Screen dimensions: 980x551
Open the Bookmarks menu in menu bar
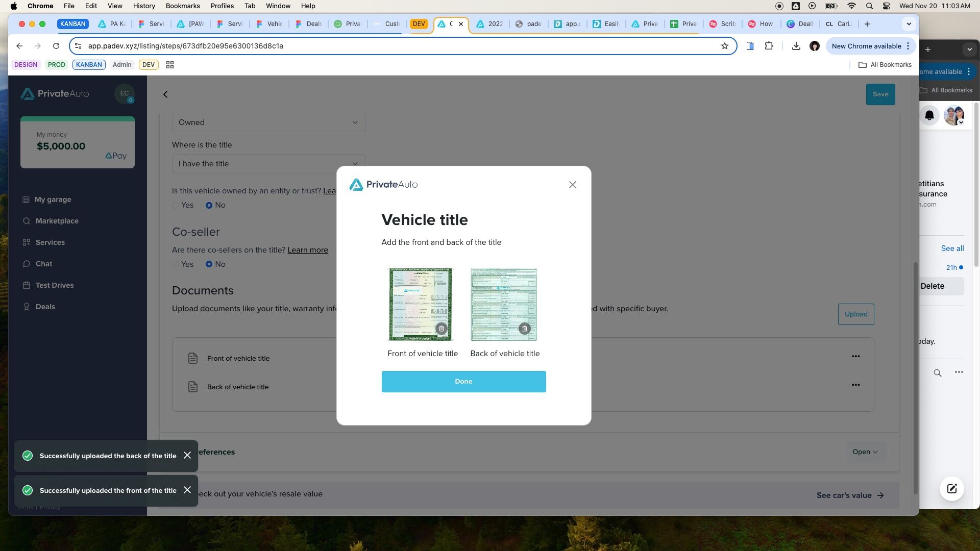point(182,6)
